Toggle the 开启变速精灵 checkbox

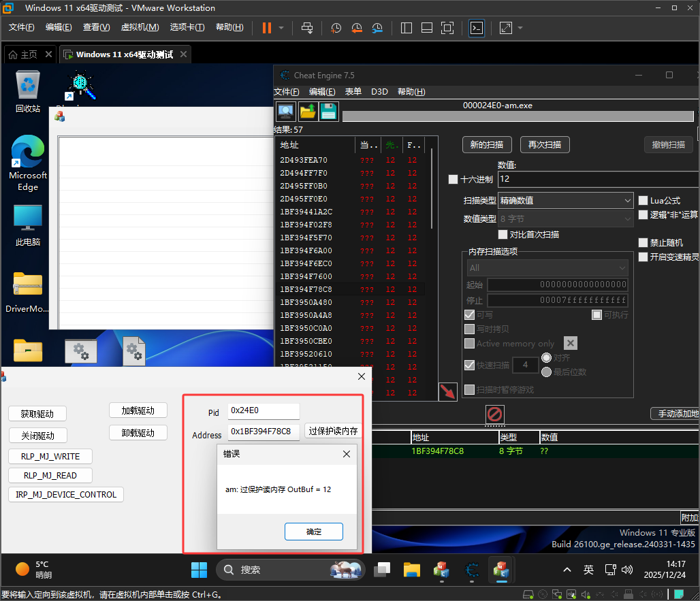coord(643,257)
